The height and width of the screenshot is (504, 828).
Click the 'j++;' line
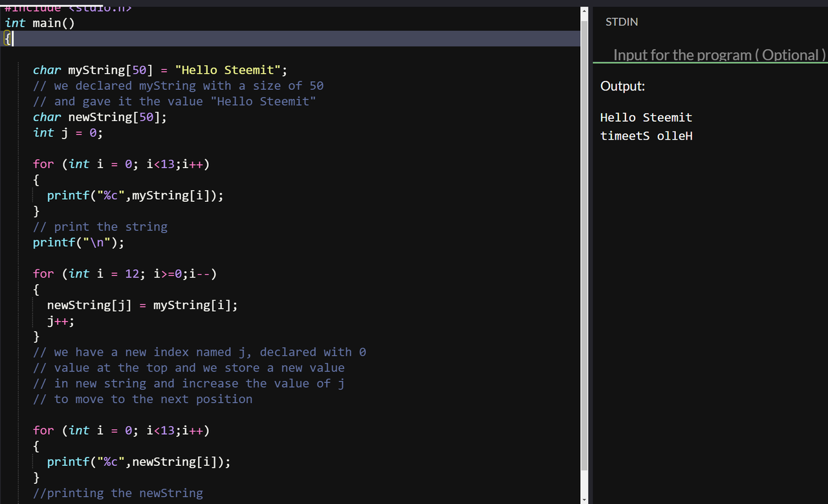coord(61,321)
